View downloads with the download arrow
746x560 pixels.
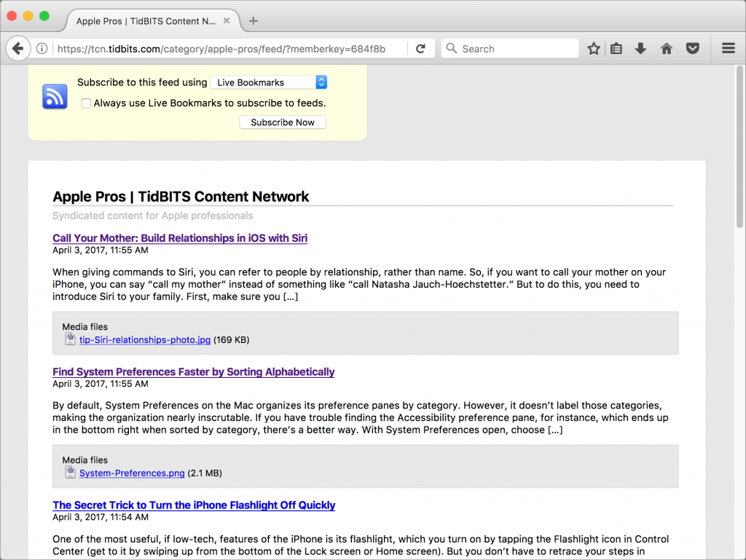point(640,48)
